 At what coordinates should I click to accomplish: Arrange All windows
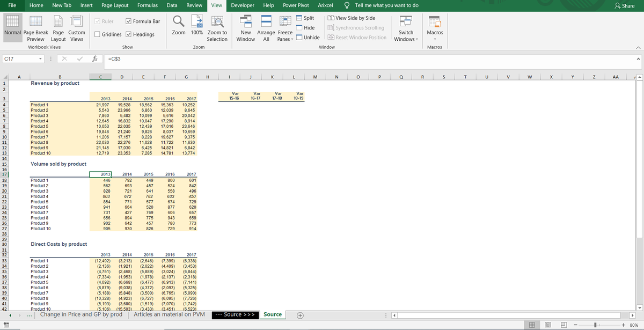(266, 28)
